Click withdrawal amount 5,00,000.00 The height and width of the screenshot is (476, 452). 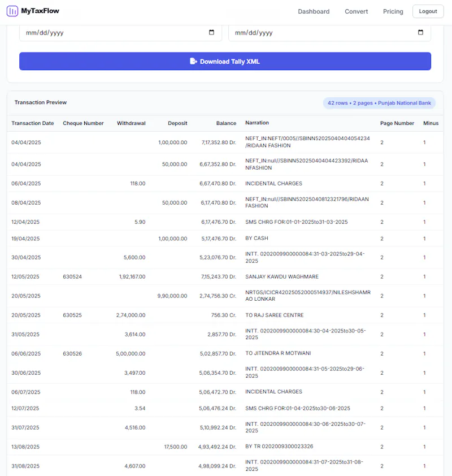131,354
